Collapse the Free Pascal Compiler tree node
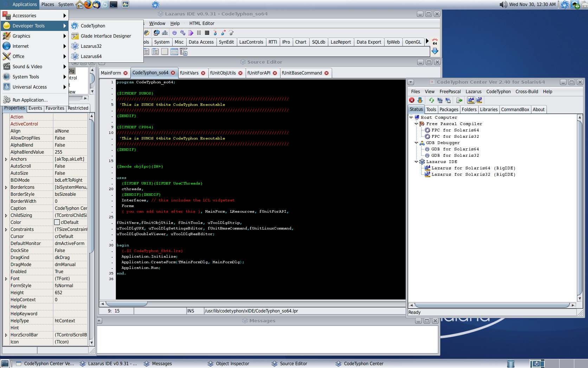This screenshot has height=368, width=588. pyautogui.click(x=416, y=124)
